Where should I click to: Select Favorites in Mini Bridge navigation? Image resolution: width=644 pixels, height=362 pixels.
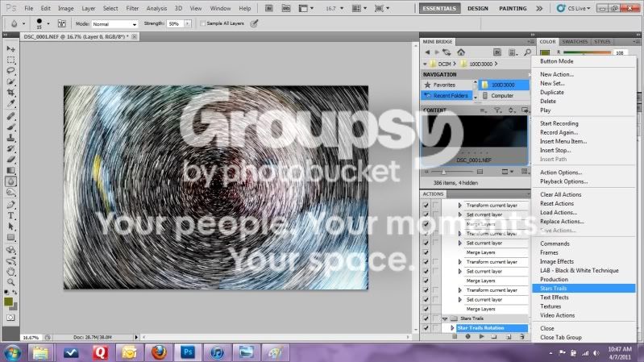pos(446,85)
